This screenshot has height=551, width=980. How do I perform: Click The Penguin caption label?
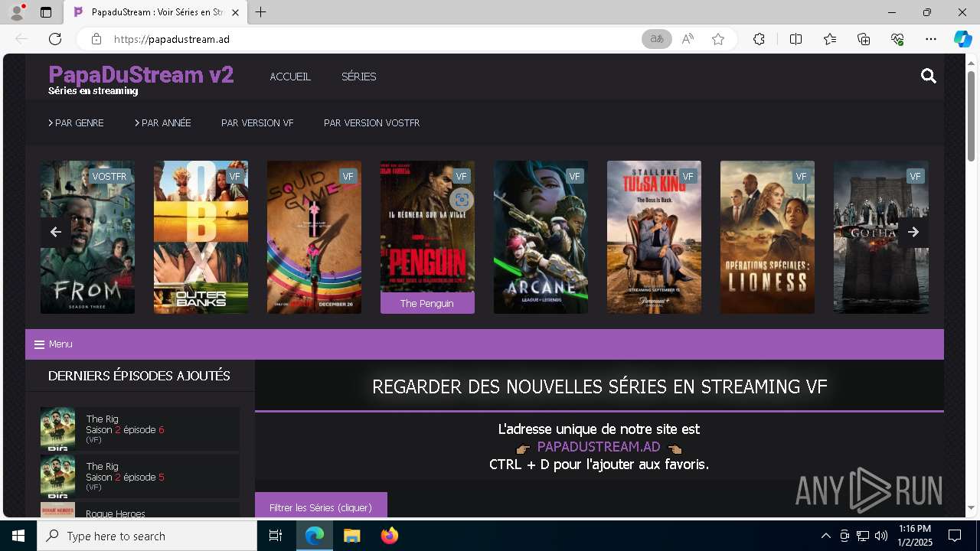coord(427,303)
